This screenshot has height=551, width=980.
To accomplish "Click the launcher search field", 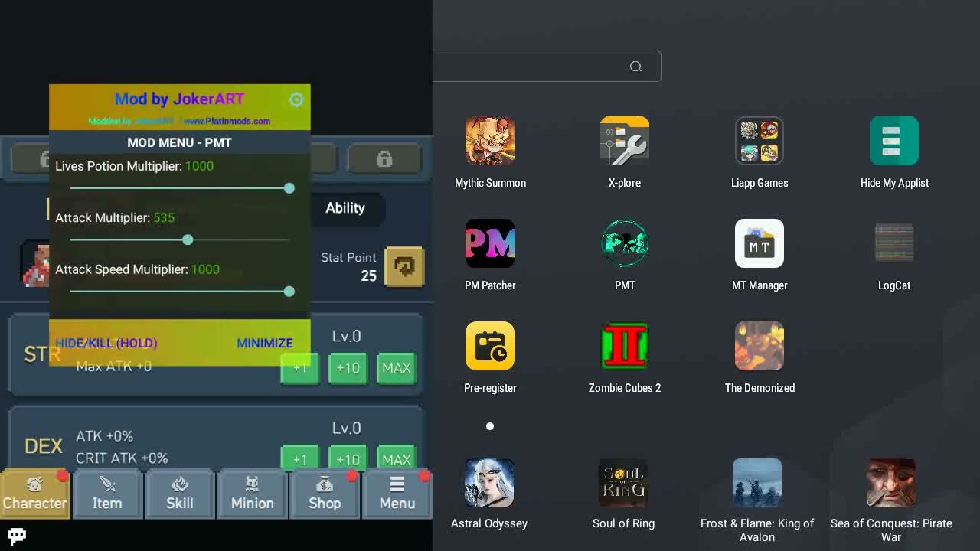I will 547,67.
